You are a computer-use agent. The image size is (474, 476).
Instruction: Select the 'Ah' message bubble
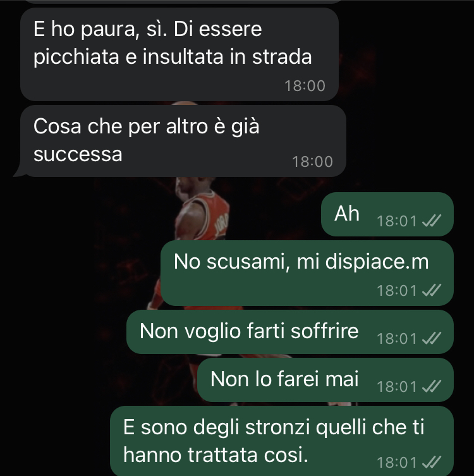click(387, 214)
